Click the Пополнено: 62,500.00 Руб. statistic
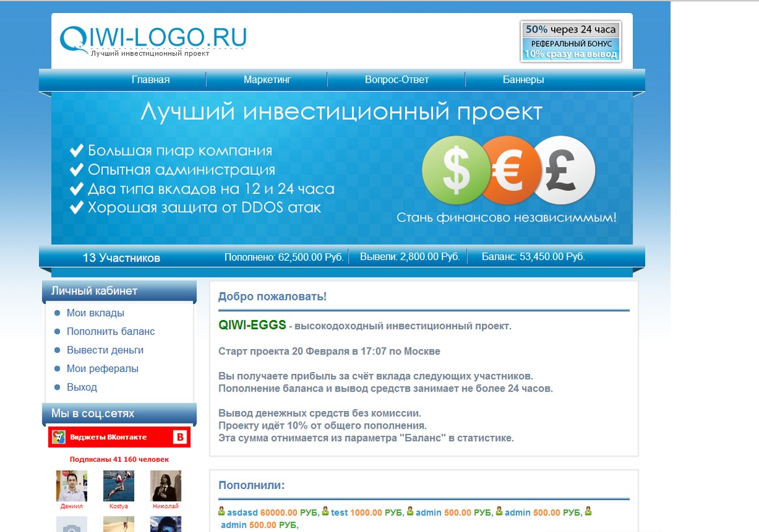 click(x=284, y=257)
